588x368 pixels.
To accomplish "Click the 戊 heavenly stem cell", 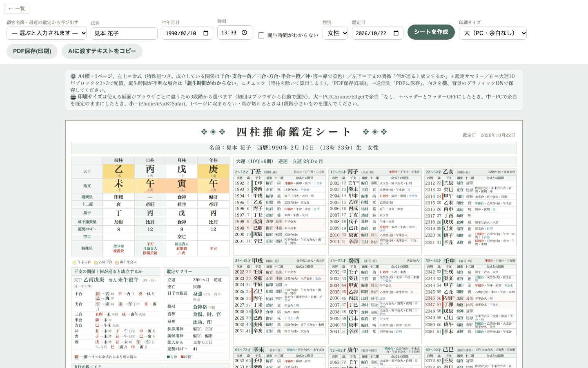I will (x=182, y=171).
